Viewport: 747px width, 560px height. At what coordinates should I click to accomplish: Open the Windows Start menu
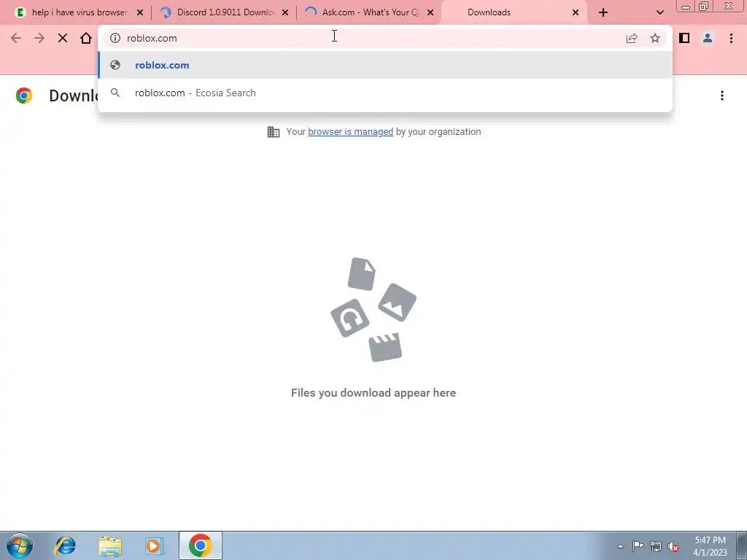(x=20, y=545)
